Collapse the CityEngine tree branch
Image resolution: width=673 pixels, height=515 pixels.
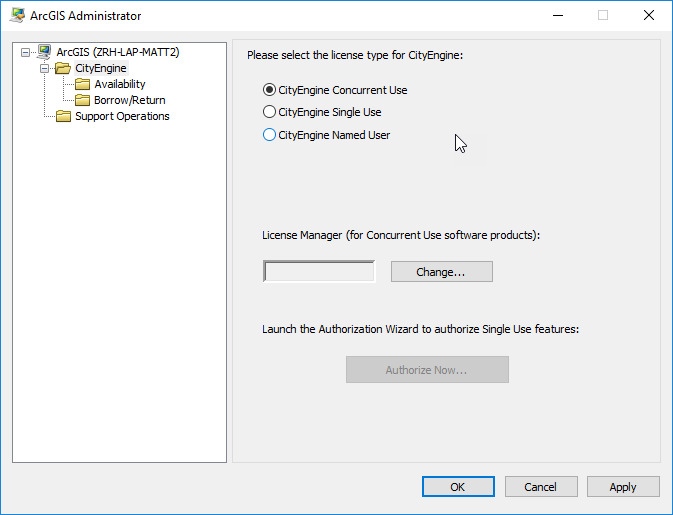click(44, 68)
